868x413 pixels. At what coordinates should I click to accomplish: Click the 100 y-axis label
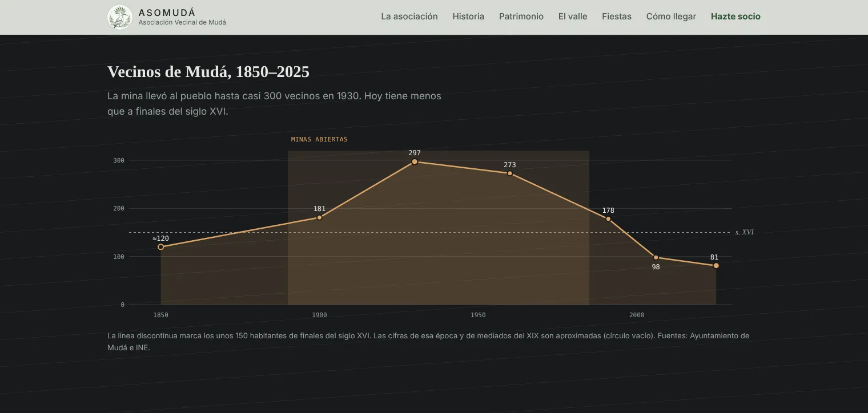119,257
